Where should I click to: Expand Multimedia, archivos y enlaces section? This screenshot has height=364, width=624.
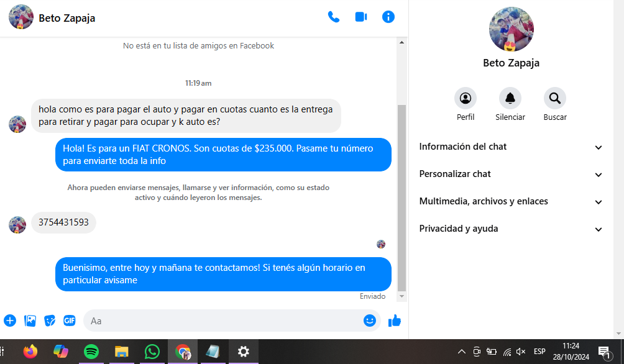511,202
